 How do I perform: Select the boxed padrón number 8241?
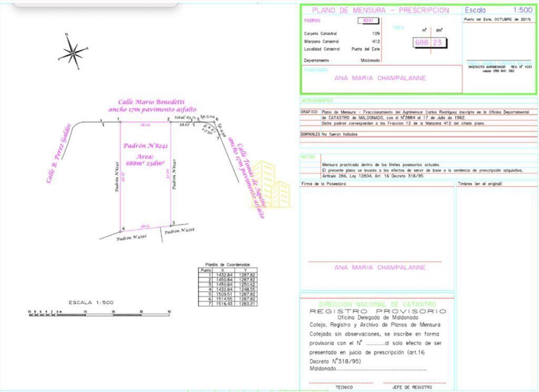tap(368, 21)
